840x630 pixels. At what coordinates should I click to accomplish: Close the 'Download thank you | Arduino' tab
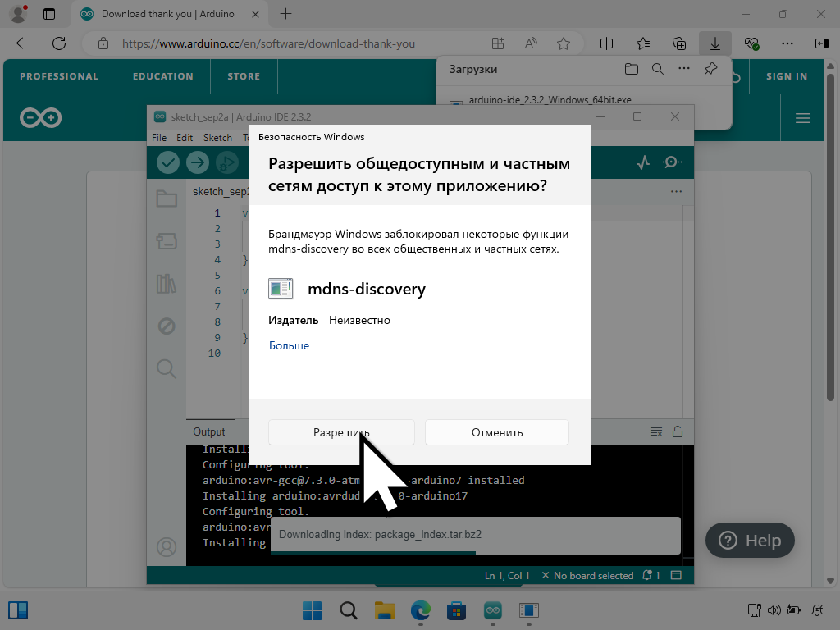[x=256, y=14]
